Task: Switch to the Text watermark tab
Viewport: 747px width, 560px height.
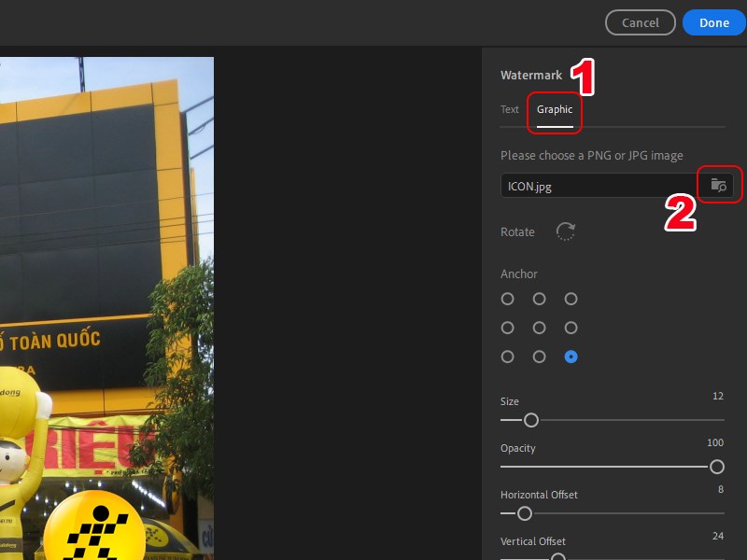Action: pyautogui.click(x=510, y=109)
